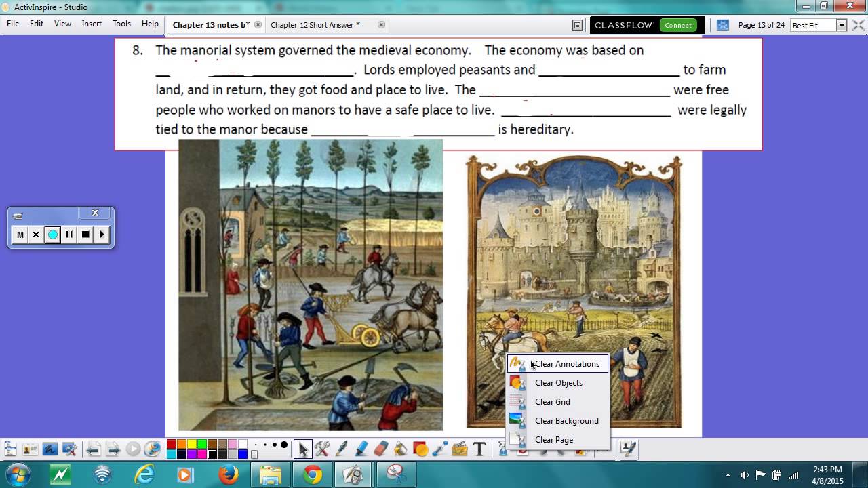This screenshot has width=868, height=488.
Task: Open the Windows Start menu
Action: pos(17,474)
